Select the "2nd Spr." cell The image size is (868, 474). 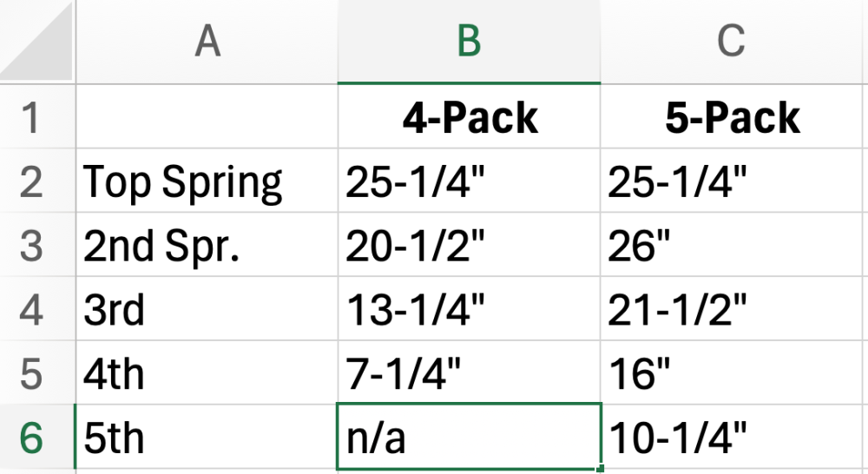(207, 246)
